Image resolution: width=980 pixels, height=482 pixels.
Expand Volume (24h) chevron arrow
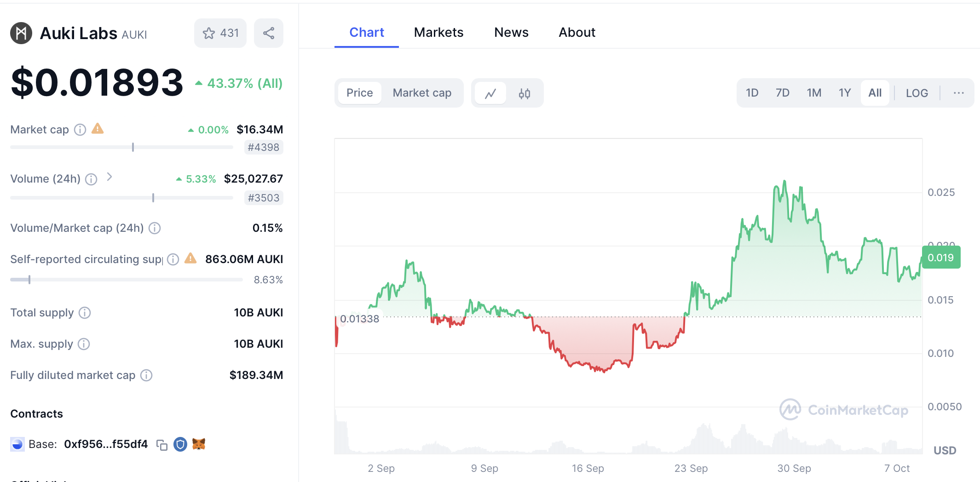click(110, 177)
